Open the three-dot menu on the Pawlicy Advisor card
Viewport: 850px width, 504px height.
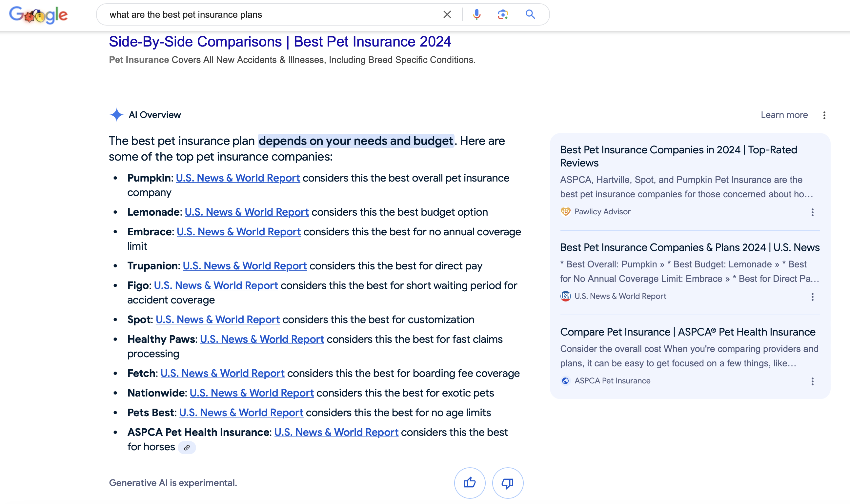coord(812,213)
